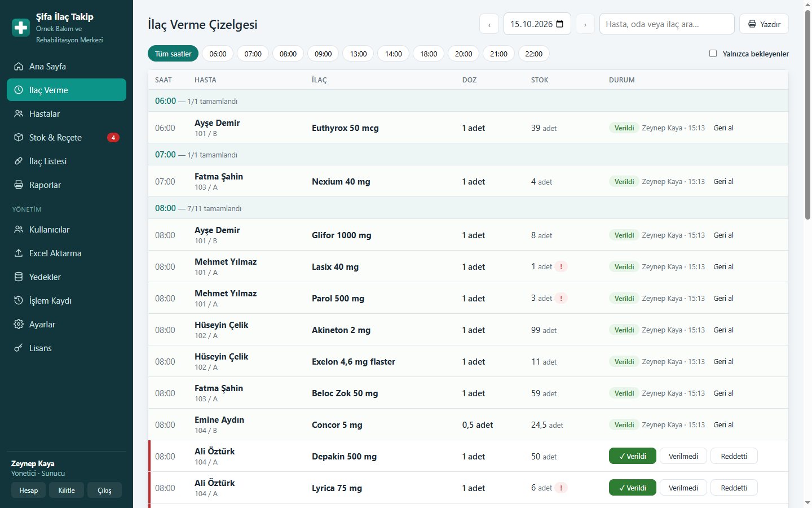Mark Lyrica 75 mg as Verilmedi

(x=683, y=488)
